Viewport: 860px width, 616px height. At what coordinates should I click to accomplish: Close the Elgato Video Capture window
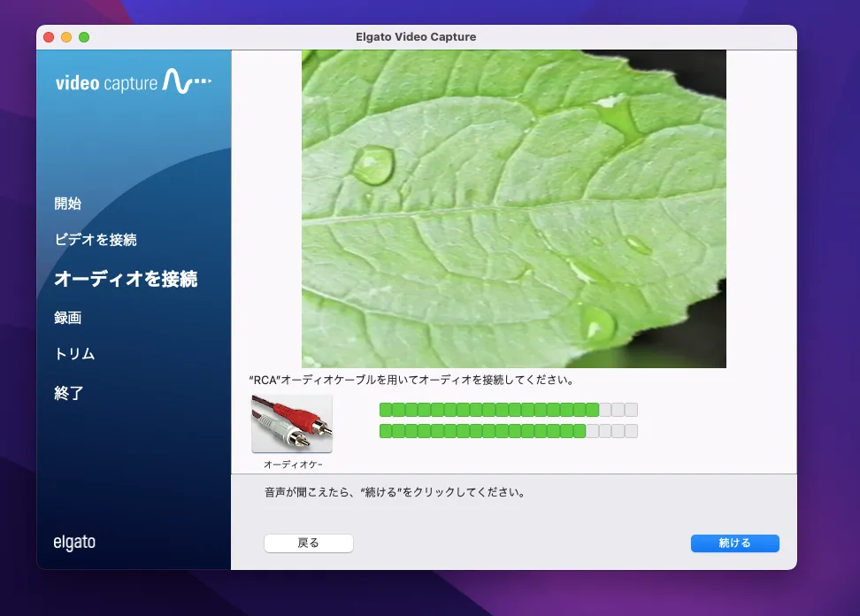tap(49, 37)
